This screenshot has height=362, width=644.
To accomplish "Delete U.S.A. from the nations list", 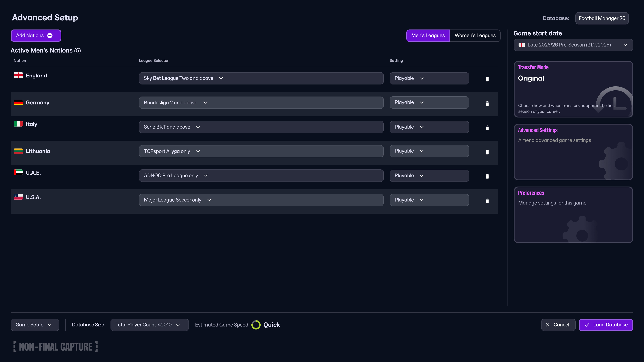I will [487, 201].
